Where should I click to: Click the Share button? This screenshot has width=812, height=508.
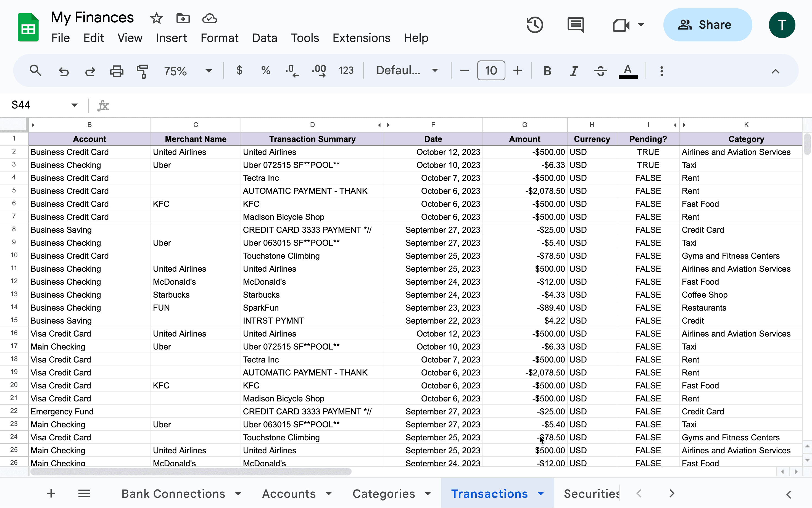[707, 25]
